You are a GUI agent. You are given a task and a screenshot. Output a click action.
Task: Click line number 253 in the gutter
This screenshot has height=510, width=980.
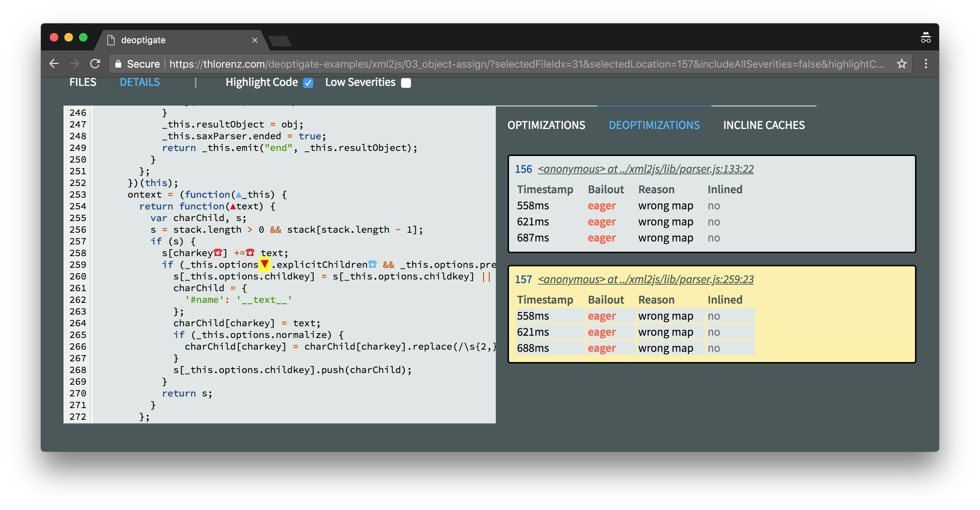pos(78,194)
